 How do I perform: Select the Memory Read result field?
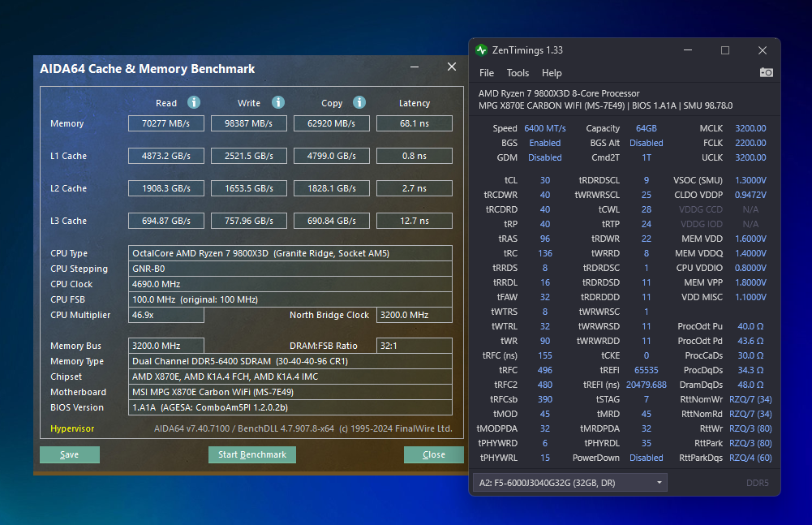(166, 123)
